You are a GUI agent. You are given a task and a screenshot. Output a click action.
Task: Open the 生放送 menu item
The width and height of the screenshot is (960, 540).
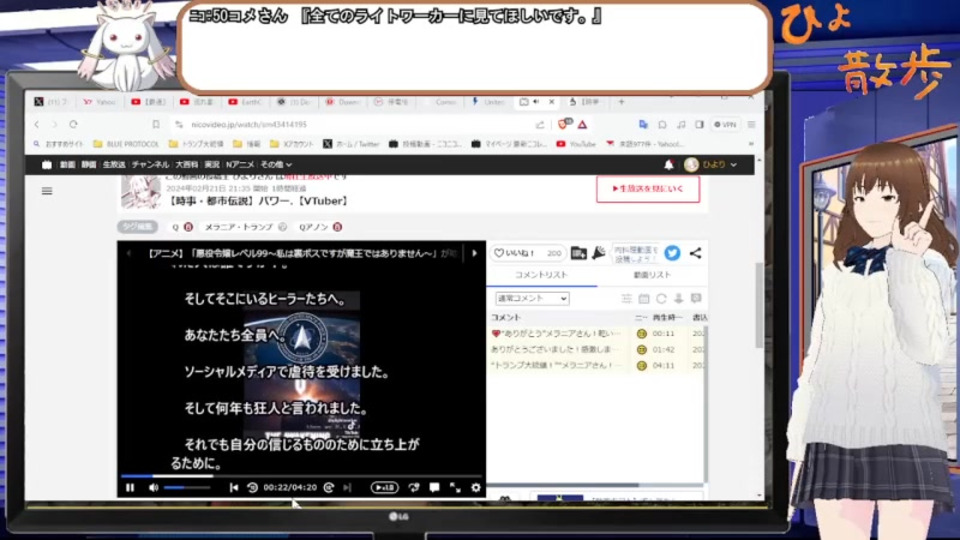click(114, 165)
